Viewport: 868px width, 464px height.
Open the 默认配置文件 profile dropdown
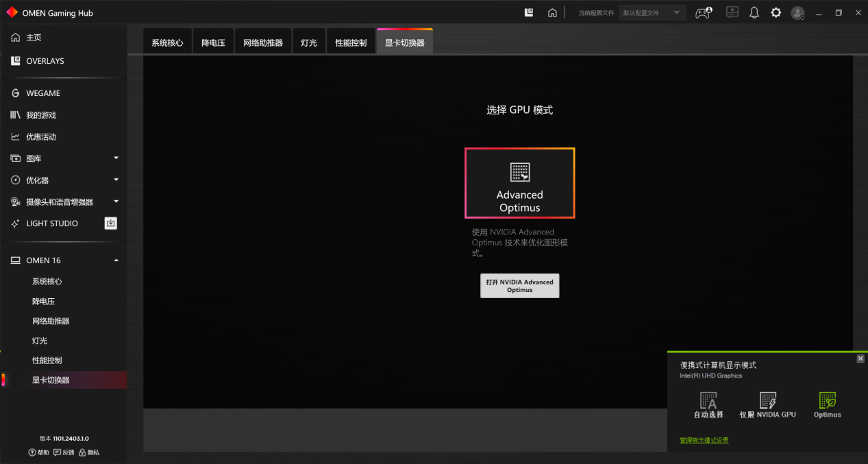652,13
